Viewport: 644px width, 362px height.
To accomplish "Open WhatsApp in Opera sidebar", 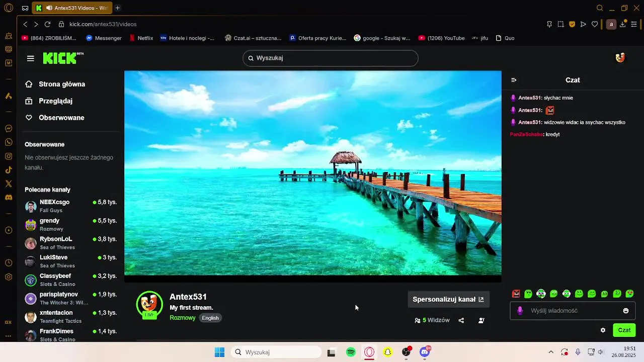I will pos(9,142).
